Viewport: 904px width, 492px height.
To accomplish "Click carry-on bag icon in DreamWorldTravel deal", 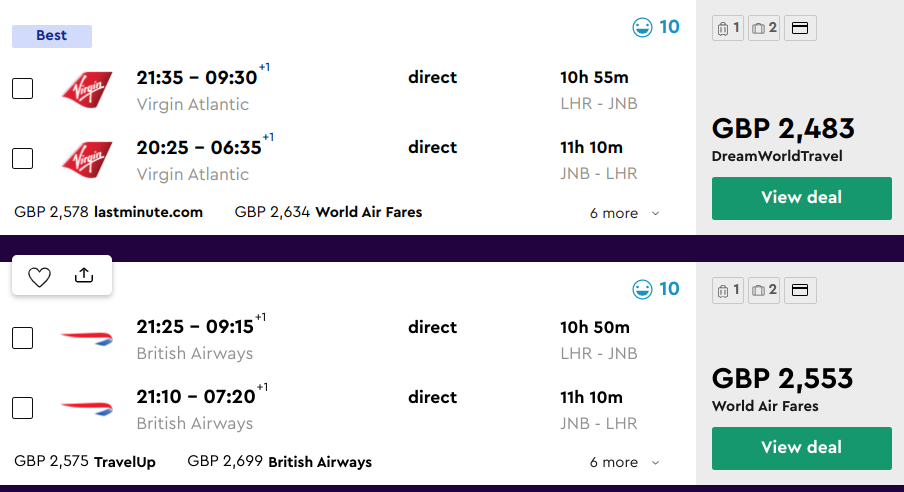I will (x=727, y=28).
